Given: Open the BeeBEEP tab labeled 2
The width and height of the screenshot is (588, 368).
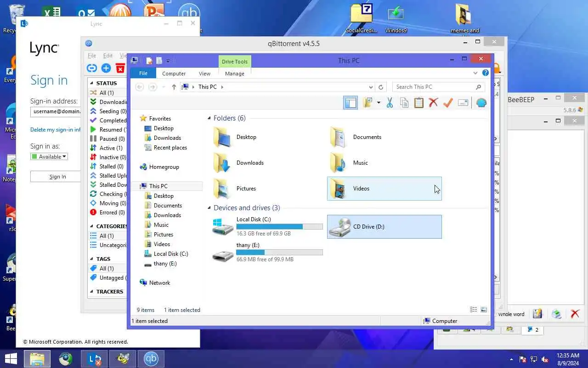Looking at the screenshot, I should (532, 329).
